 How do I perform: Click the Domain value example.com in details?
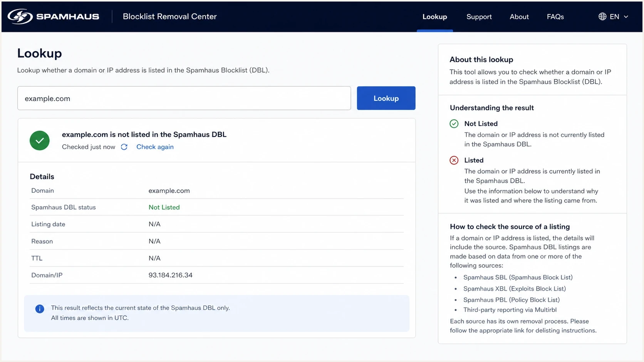pos(169,191)
